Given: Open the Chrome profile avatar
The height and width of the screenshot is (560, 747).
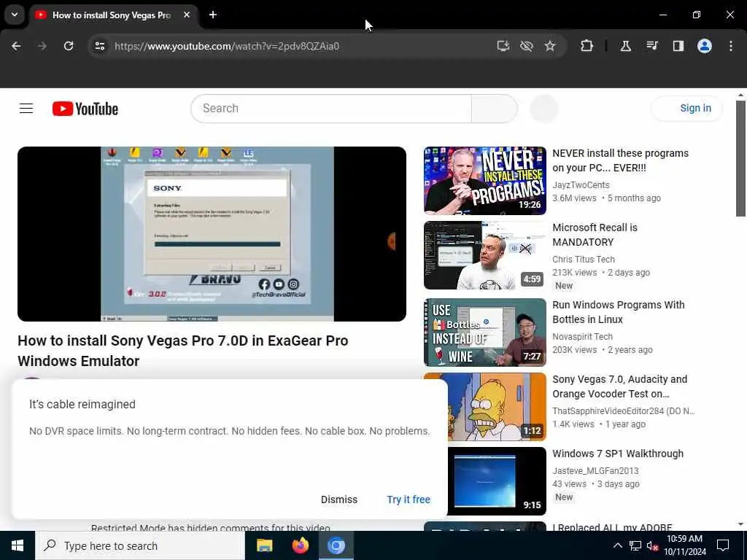Looking at the screenshot, I should click(705, 46).
